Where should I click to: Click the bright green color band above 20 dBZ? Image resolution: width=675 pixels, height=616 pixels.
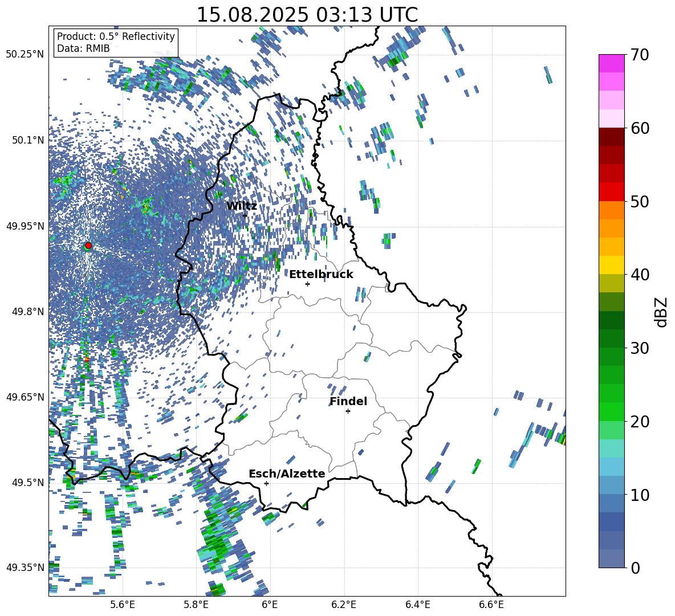611,411
